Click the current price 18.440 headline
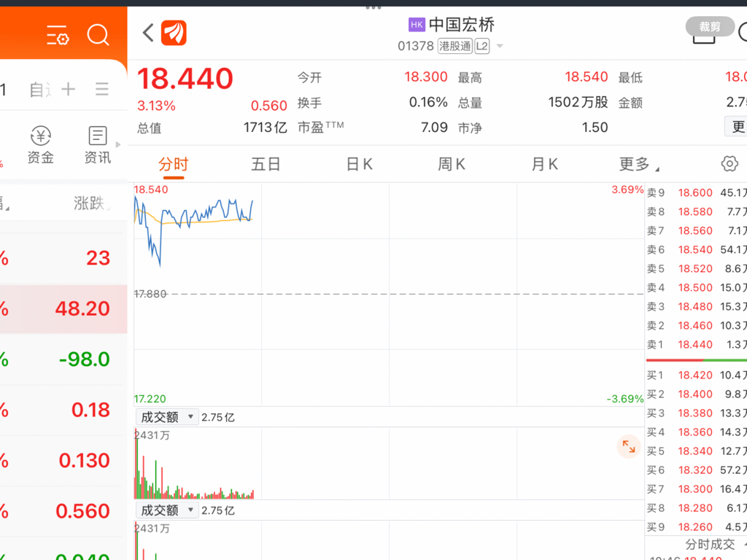The image size is (747, 560). 185,79
